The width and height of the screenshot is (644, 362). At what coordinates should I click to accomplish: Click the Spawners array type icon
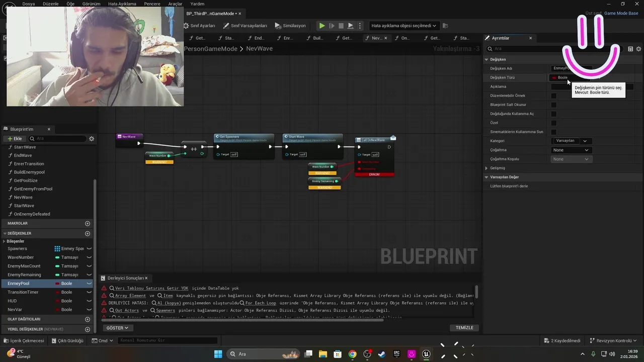click(x=57, y=249)
